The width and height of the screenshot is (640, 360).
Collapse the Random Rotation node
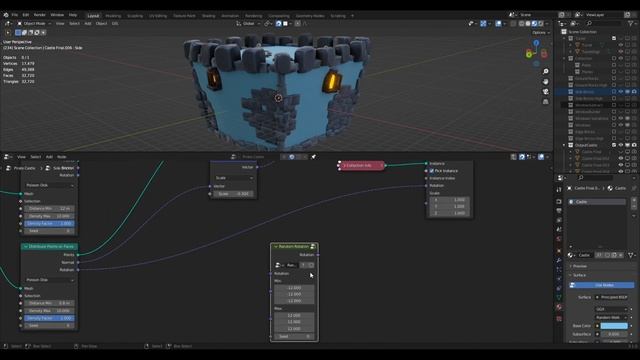click(276, 247)
